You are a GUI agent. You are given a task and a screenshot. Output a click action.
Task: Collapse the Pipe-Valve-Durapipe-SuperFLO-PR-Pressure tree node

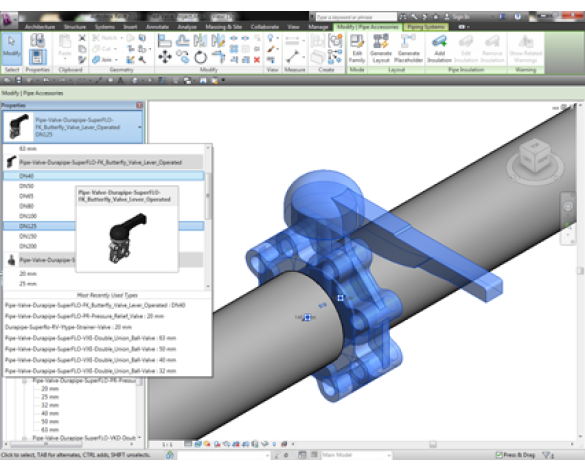point(25,381)
